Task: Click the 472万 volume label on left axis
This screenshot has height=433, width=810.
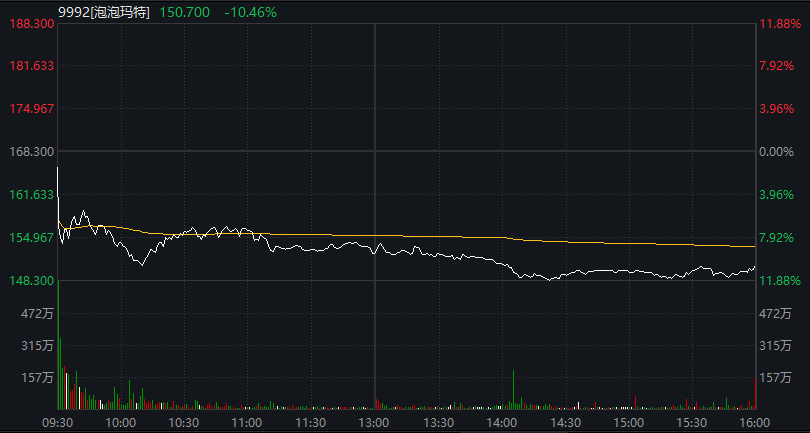Action: pyautogui.click(x=35, y=314)
